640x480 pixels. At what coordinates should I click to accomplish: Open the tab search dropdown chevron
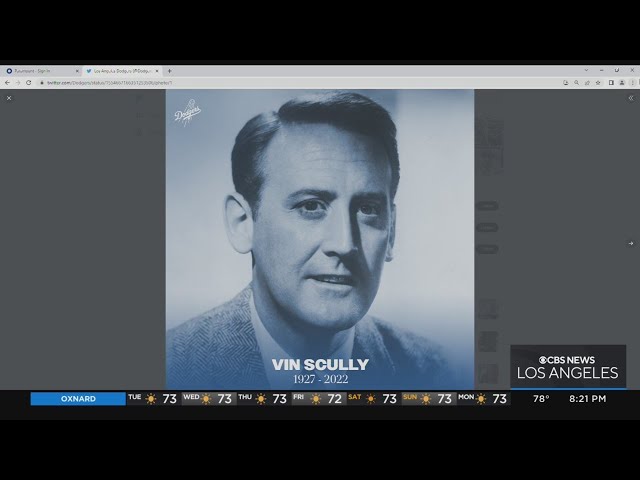pos(587,70)
